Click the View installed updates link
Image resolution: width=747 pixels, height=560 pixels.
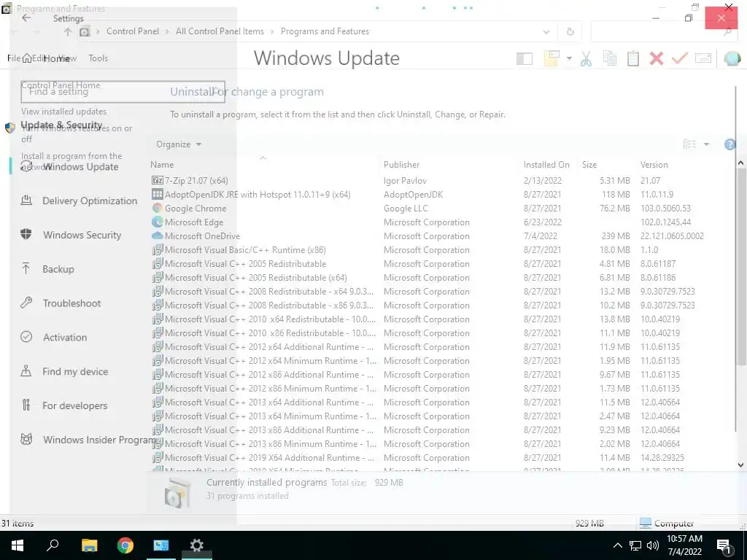64,112
